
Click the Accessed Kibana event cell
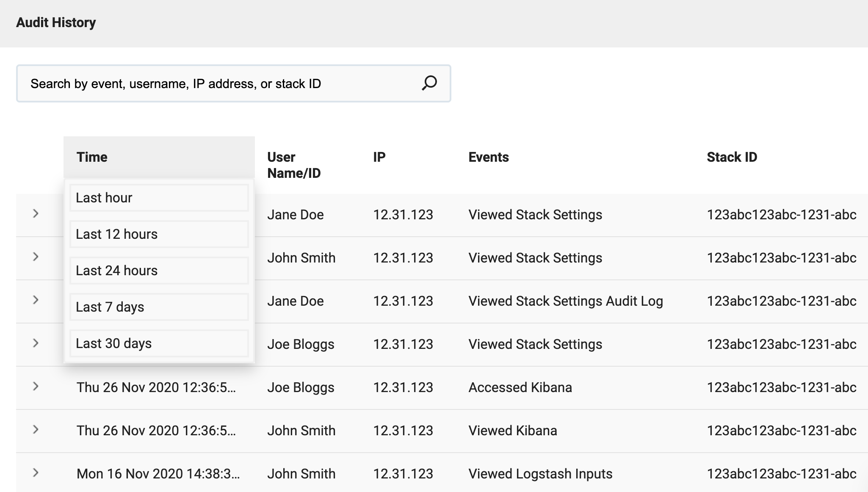tap(520, 387)
